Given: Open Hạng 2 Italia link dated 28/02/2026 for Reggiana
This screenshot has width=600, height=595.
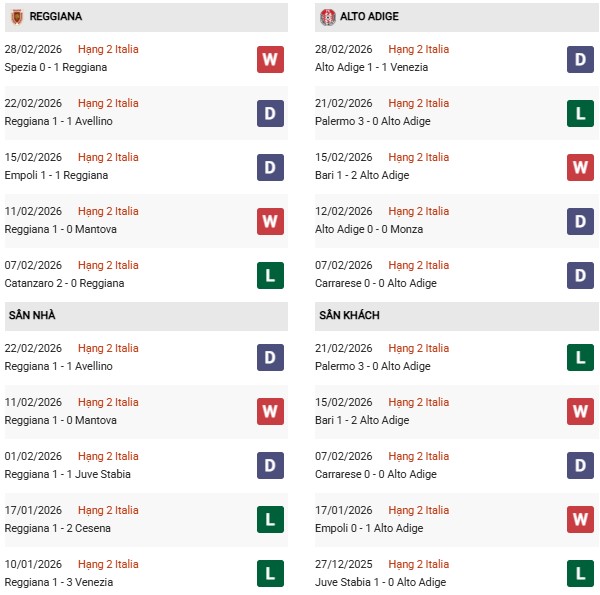Looking at the screenshot, I should click(108, 49).
